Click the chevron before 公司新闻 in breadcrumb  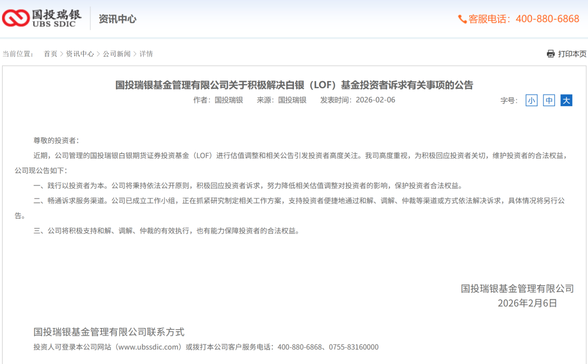click(x=99, y=54)
